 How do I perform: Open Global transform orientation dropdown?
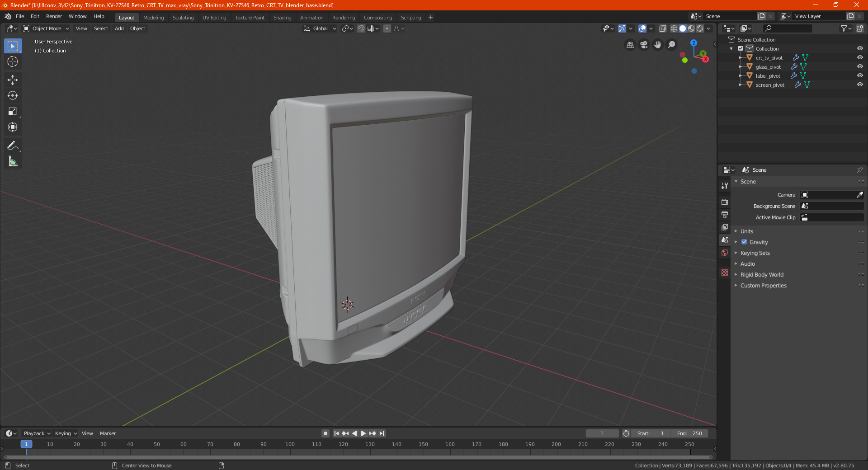click(320, 28)
